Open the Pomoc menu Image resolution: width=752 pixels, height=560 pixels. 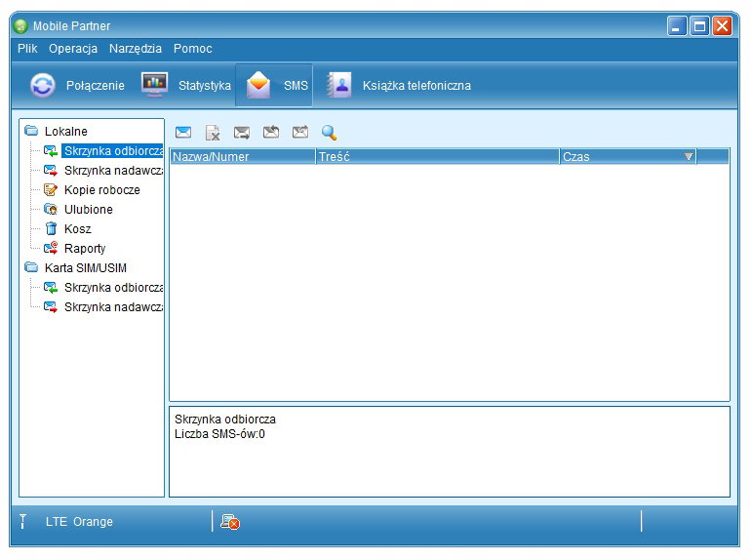pos(192,49)
